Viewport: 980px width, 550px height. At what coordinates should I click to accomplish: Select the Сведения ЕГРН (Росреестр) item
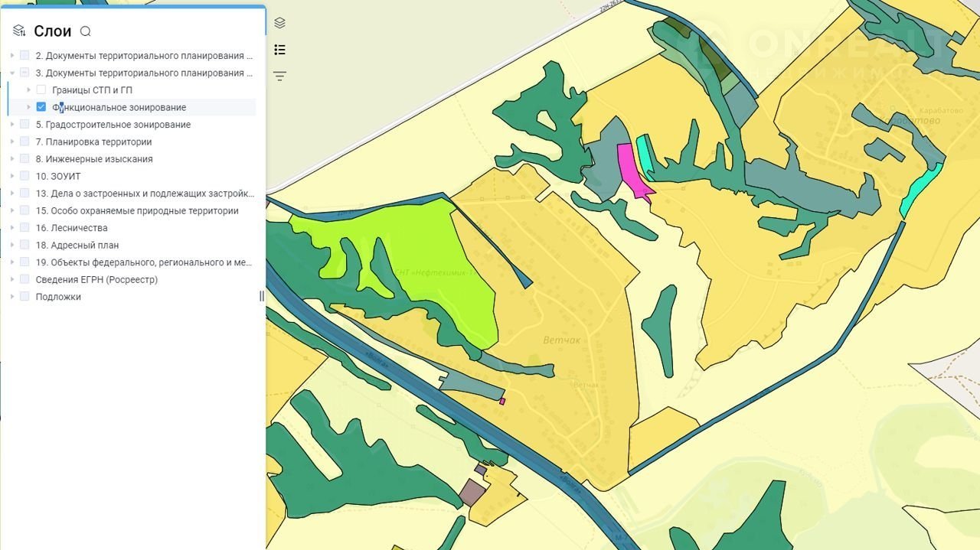tap(96, 279)
